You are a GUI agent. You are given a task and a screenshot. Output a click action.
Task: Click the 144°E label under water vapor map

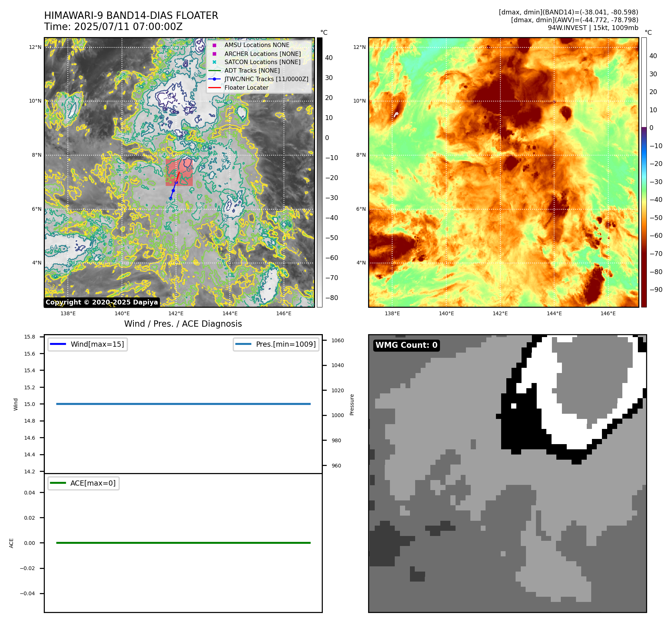554,313
